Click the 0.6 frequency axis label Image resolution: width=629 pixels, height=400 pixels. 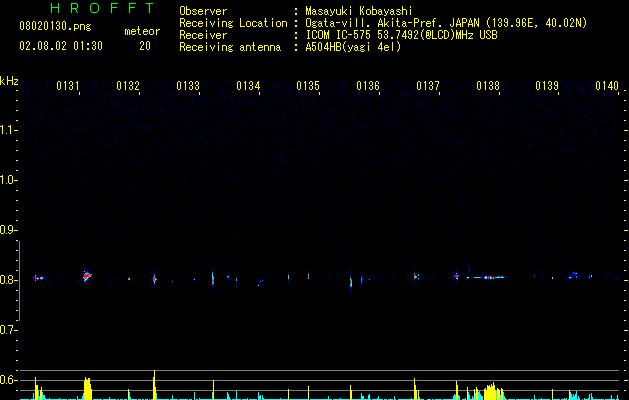point(8,380)
